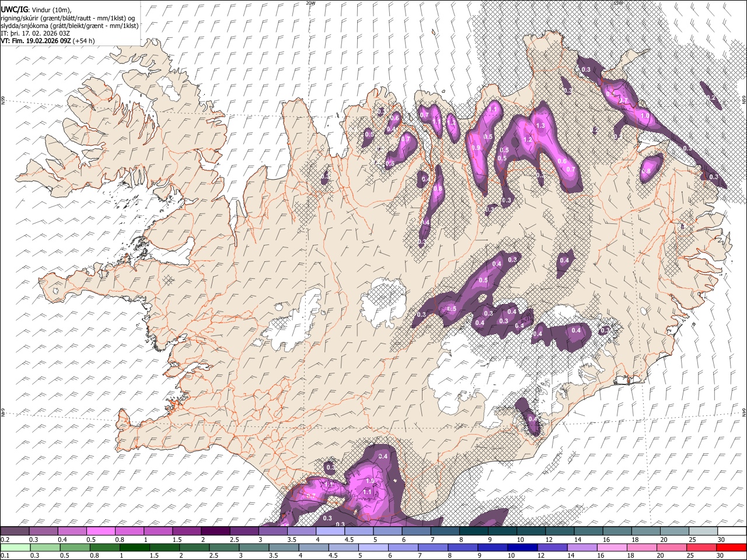This screenshot has width=747, height=560.
Task: Pick lower legend dark green swatch starting at 1
Action: [x=135, y=547]
